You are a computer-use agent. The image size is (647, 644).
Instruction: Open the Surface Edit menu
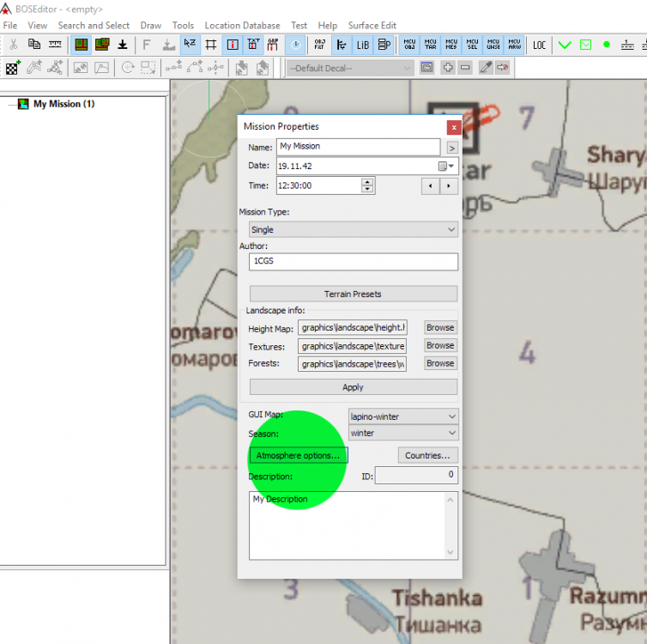point(372,26)
